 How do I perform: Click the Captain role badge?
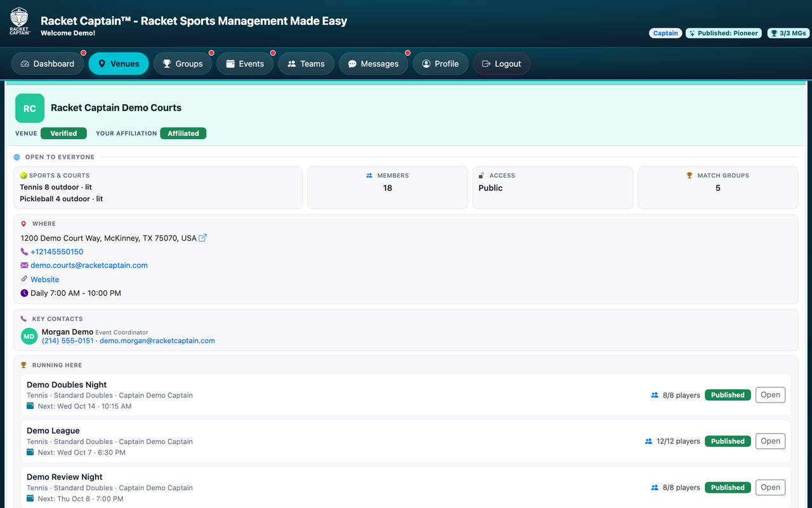point(665,33)
